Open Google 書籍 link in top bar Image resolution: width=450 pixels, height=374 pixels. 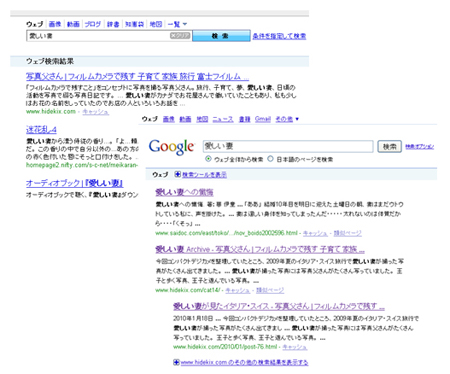[x=245, y=119]
